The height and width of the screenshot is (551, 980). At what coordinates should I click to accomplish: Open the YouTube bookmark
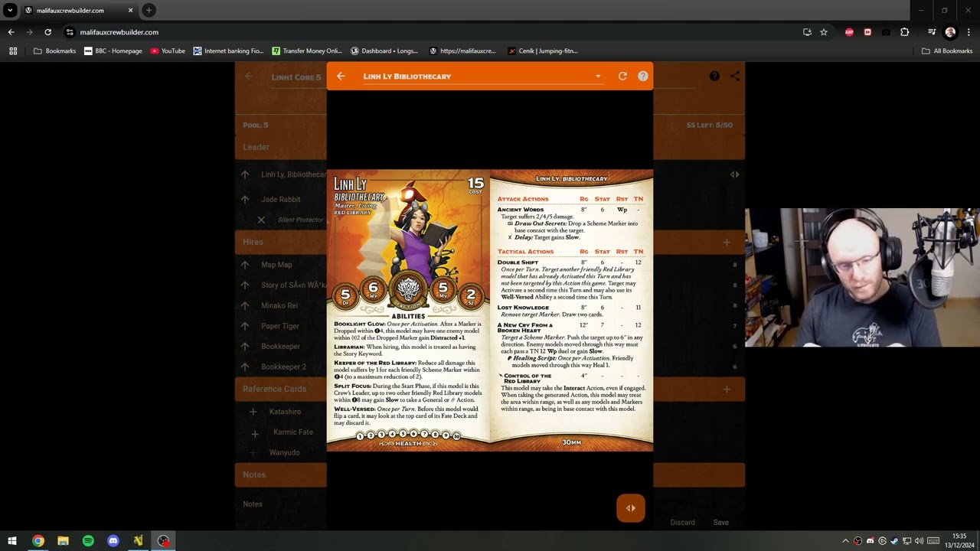(x=168, y=51)
